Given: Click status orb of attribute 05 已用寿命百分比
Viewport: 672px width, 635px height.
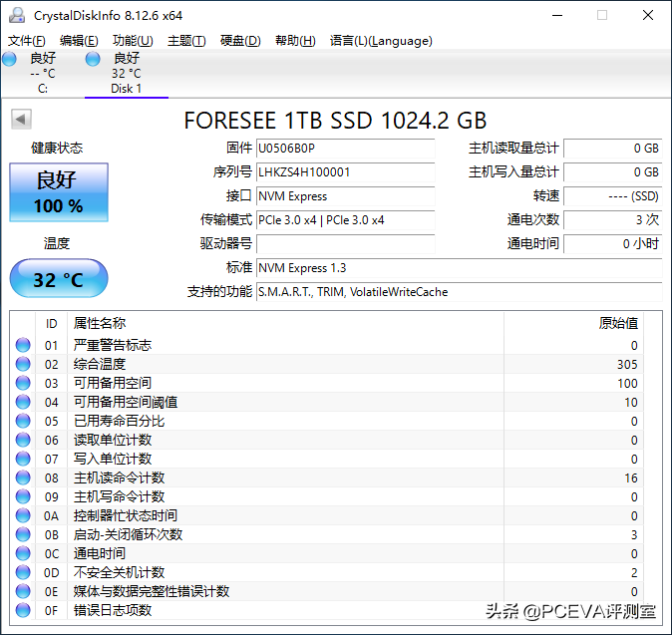Looking at the screenshot, I should click(x=23, y=421).
